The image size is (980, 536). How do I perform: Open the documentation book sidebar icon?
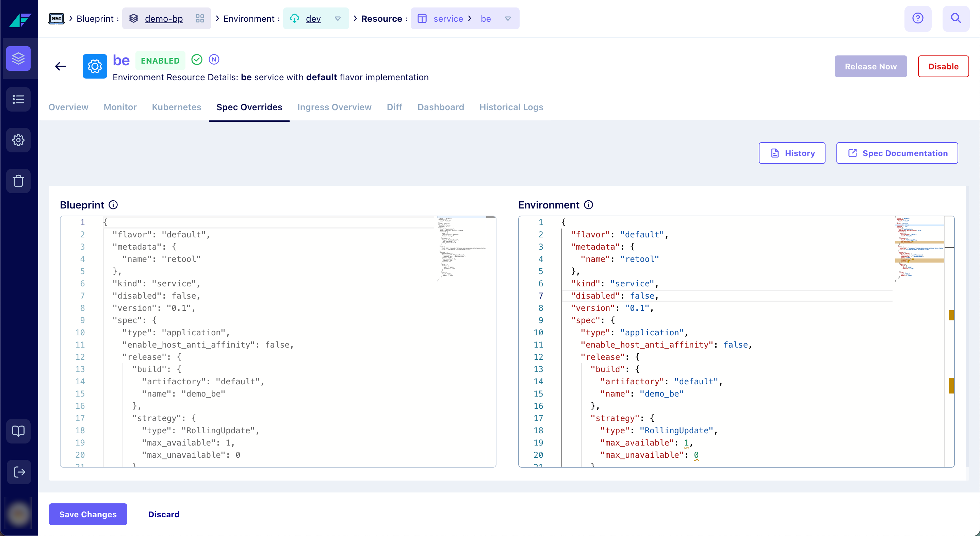coord(18,431)
